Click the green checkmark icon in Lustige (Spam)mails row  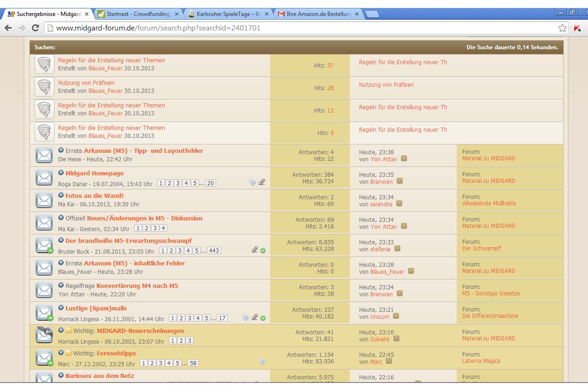click(263, 318)
